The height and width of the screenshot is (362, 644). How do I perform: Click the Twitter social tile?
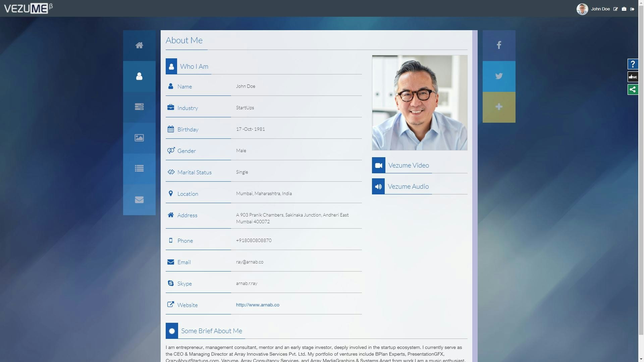(x=499, y=76)
